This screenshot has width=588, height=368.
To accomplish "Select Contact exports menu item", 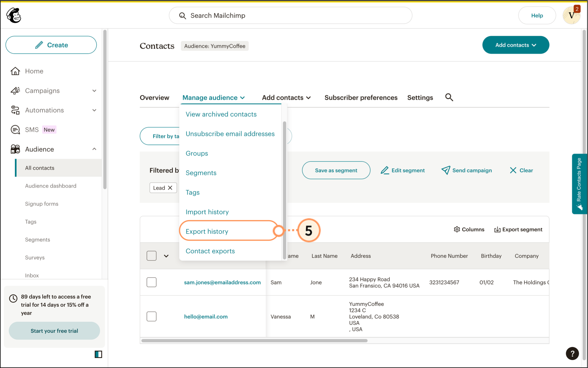I will (210, 251).
